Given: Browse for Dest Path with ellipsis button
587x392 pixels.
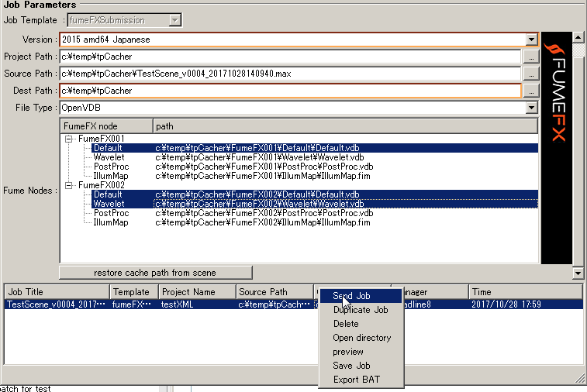Looking at the screenshot, I should point(531,91).
